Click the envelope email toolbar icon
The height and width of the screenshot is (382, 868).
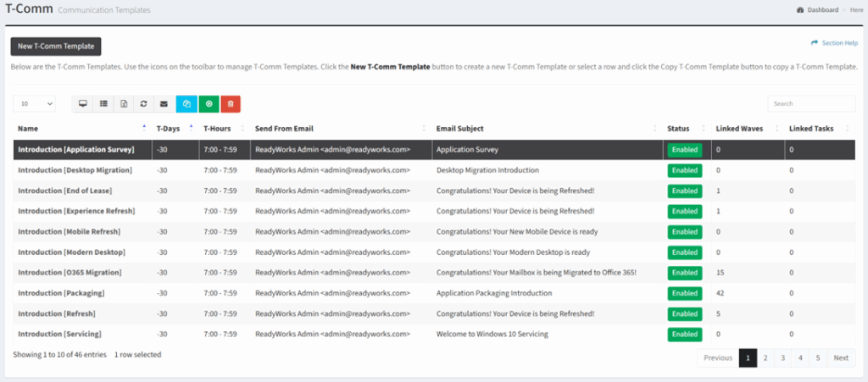coord(164,103)
